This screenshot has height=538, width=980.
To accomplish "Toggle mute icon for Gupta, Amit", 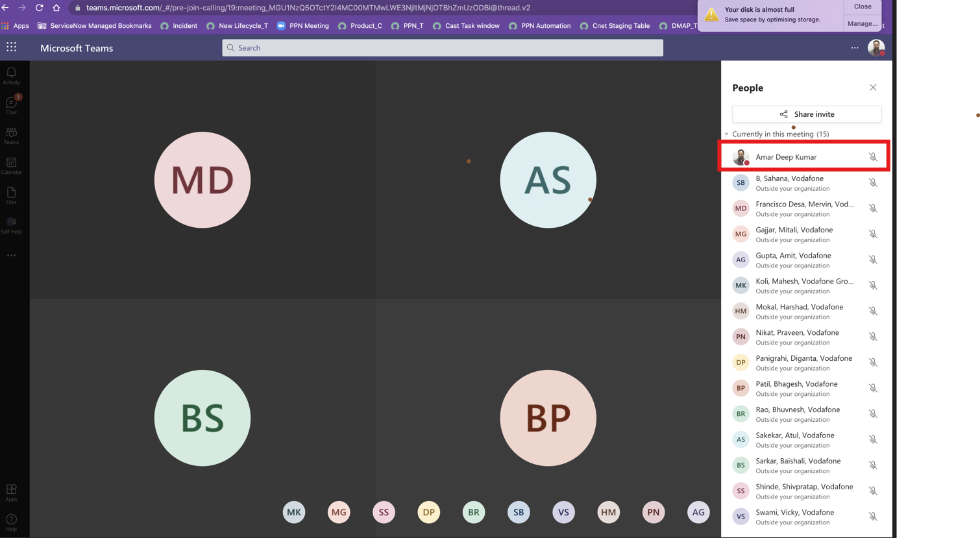I will [873, 260].
